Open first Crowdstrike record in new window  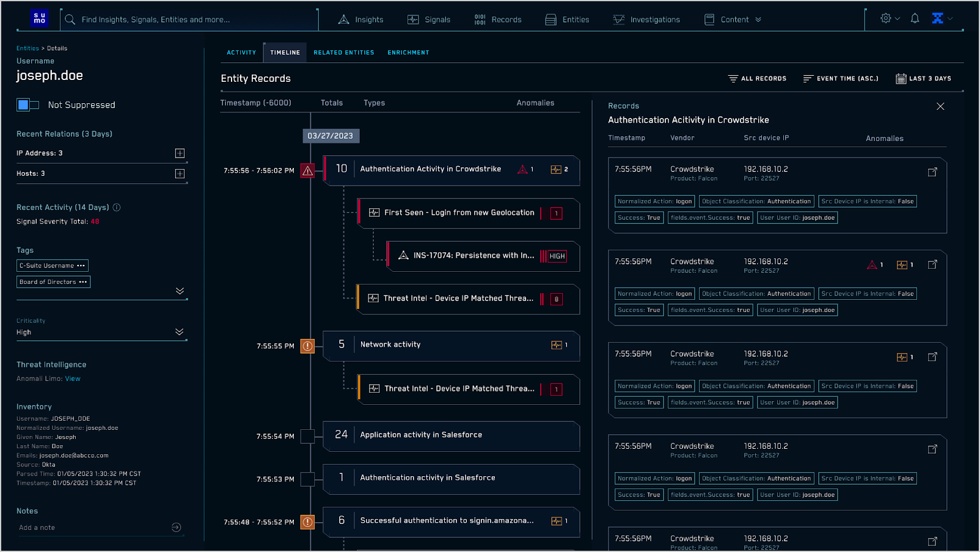pos(932,172)
